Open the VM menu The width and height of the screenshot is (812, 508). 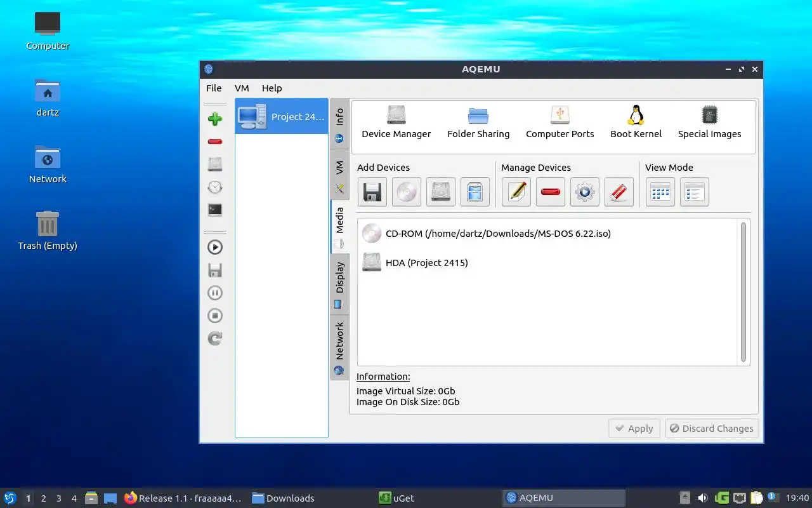[242, 88]
